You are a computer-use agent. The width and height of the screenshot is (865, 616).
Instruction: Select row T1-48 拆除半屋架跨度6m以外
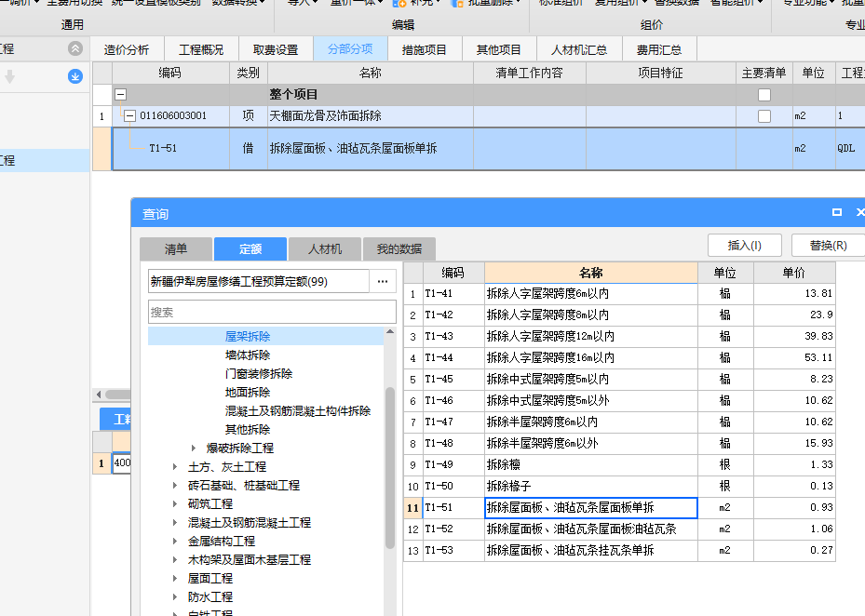point(619,443)
